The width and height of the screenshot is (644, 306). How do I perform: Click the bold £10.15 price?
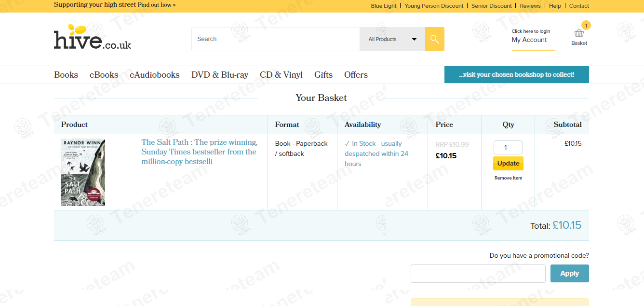[446, 156]
